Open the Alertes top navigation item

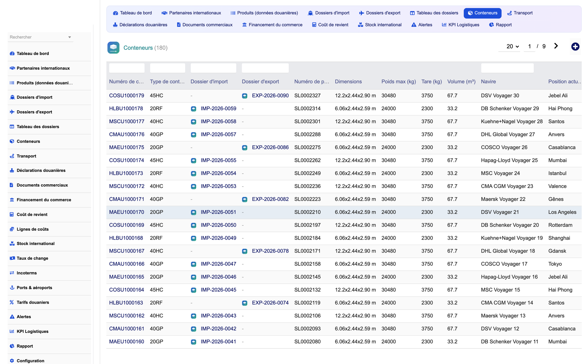point(422,25)
